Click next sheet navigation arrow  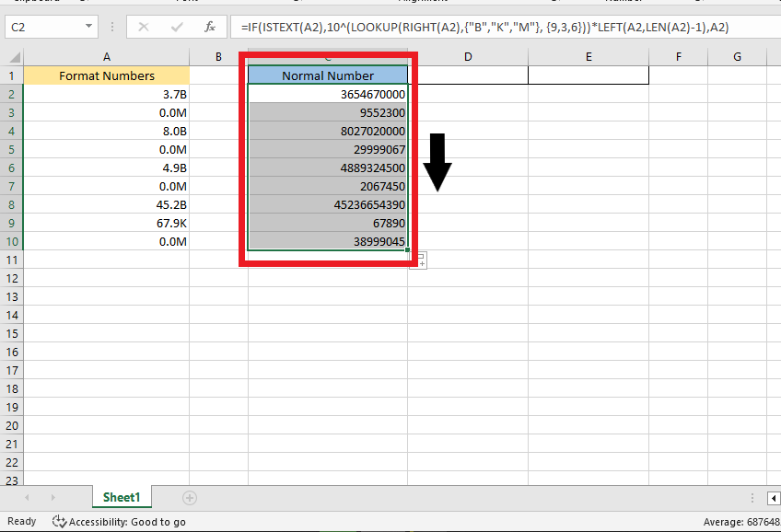click(52, 498)
